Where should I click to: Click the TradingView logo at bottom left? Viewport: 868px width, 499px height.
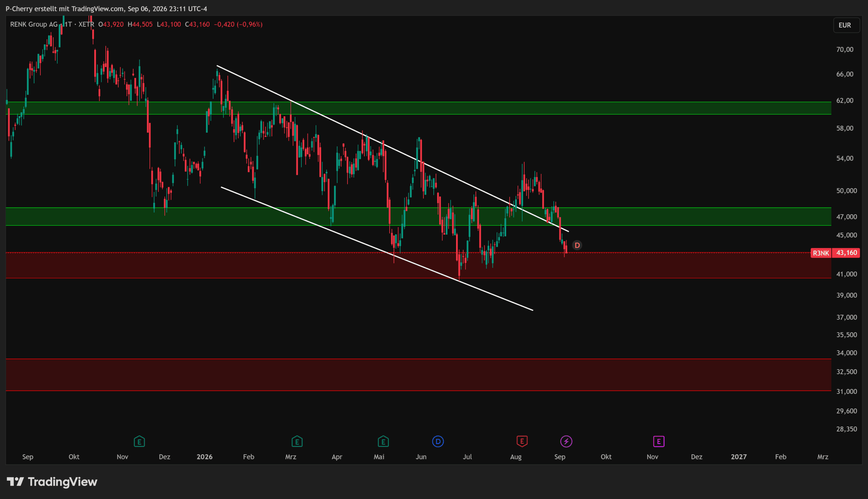coord(52,482)
